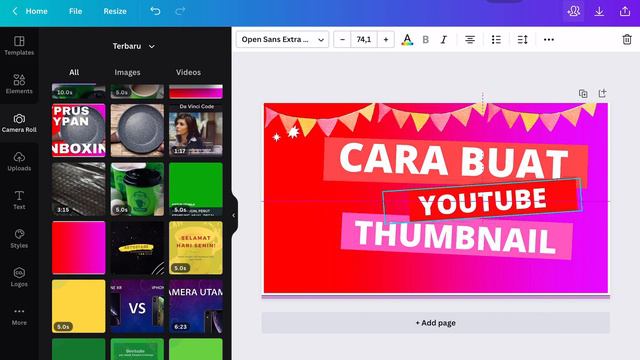This screenshot has width=640, height=360.
Task: Select the yellow 5.0s video thumbnail
Action: click(x=79, y=306)
